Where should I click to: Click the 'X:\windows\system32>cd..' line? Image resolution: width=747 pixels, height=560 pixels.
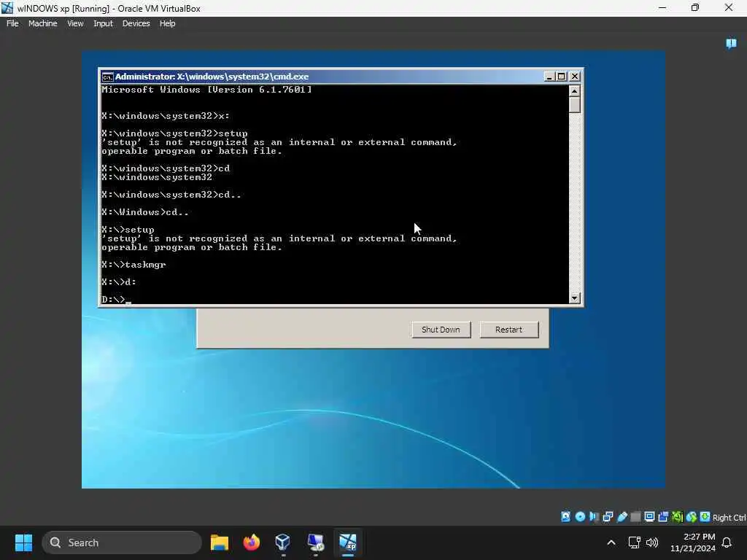171,194
